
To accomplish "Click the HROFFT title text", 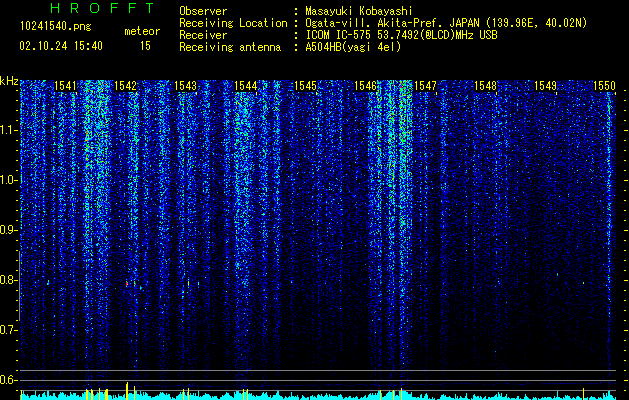I will pos(103,8).
